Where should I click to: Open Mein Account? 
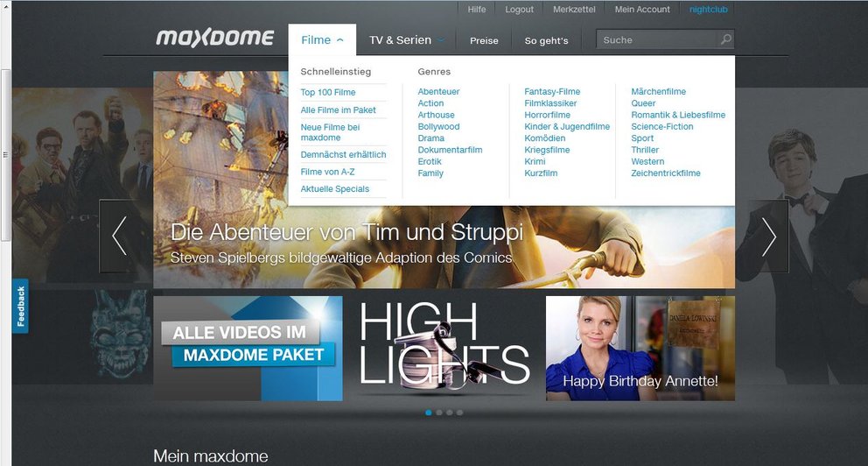point(642,10)
